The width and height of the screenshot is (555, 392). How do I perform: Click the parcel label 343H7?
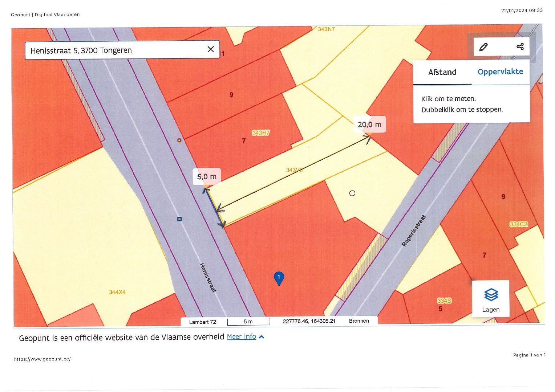tap(261, 133)
